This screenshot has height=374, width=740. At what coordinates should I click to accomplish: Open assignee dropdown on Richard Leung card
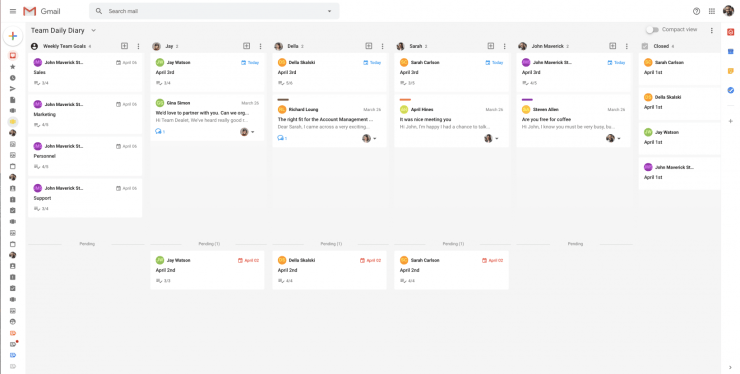coord(375,138)
